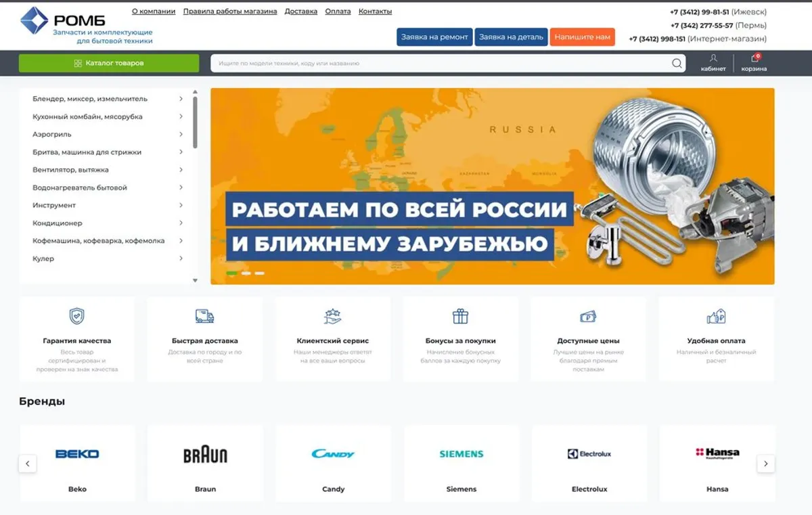Click the Гарантия качества shield icon
The image size is (812, 515).
click(x=76, y=316)
